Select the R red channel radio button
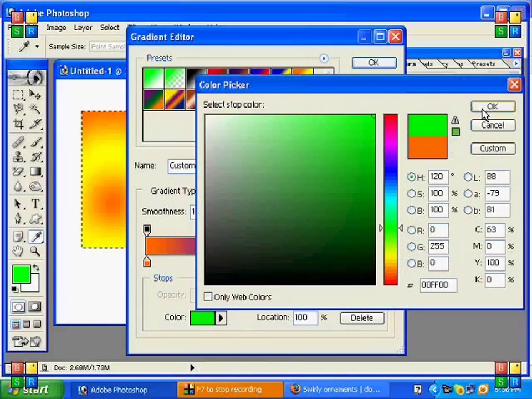 point(411,231)
